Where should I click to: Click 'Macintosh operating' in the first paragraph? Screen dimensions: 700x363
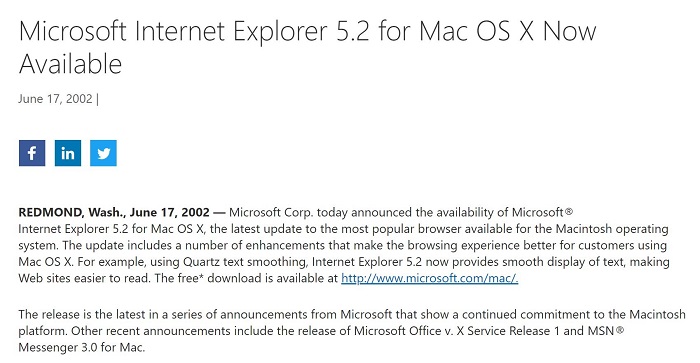coord(612,229)
